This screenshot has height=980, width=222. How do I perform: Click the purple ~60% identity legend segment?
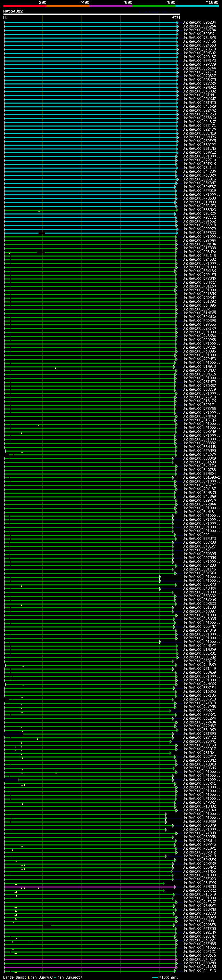pyautogui.click(x=111, y=6)
